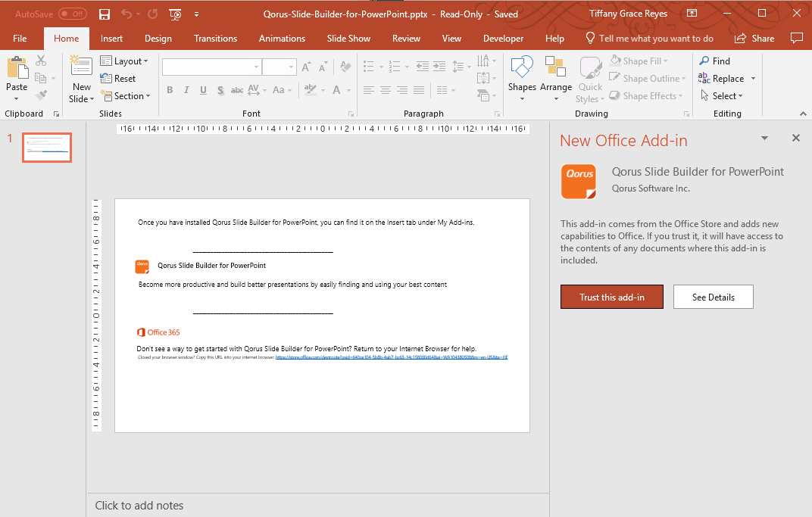Open Customize Quick Access Toolbar dropdown

[196, 14]
